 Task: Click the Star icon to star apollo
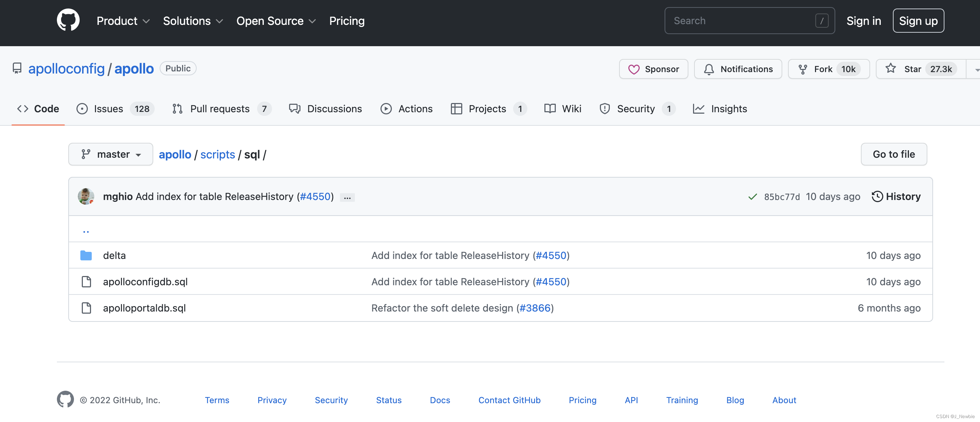click(891, 69)
